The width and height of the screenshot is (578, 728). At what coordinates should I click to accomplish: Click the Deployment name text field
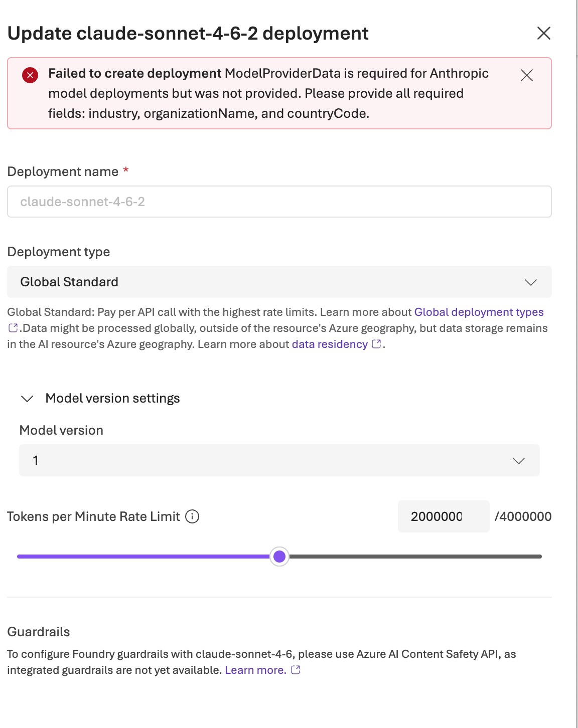(279, 202)
